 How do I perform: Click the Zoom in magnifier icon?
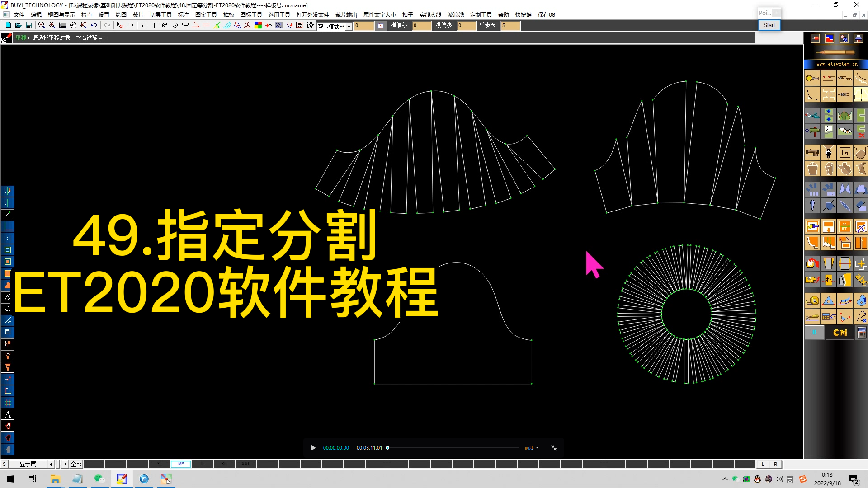(52, 25)
